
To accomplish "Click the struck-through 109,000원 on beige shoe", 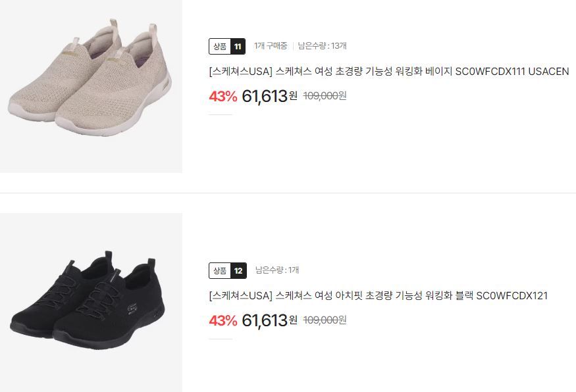I will (325, 96).
